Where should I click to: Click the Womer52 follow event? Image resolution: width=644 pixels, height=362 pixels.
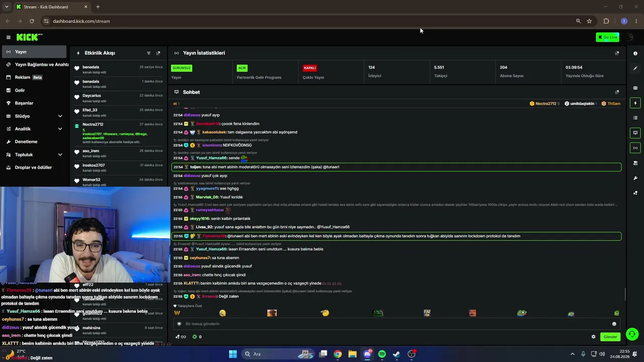coord(119,182)
